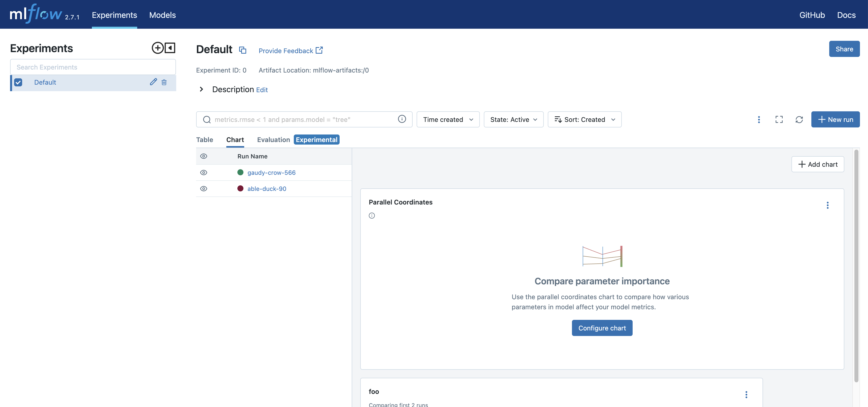This screenshot has height=407, width=868.
Task: Uncheck the Default experiment checkbox
Action: pos(19,82)
